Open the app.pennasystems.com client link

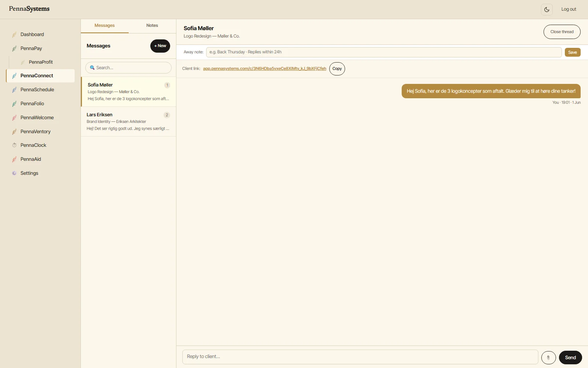[x=265, y=69]
